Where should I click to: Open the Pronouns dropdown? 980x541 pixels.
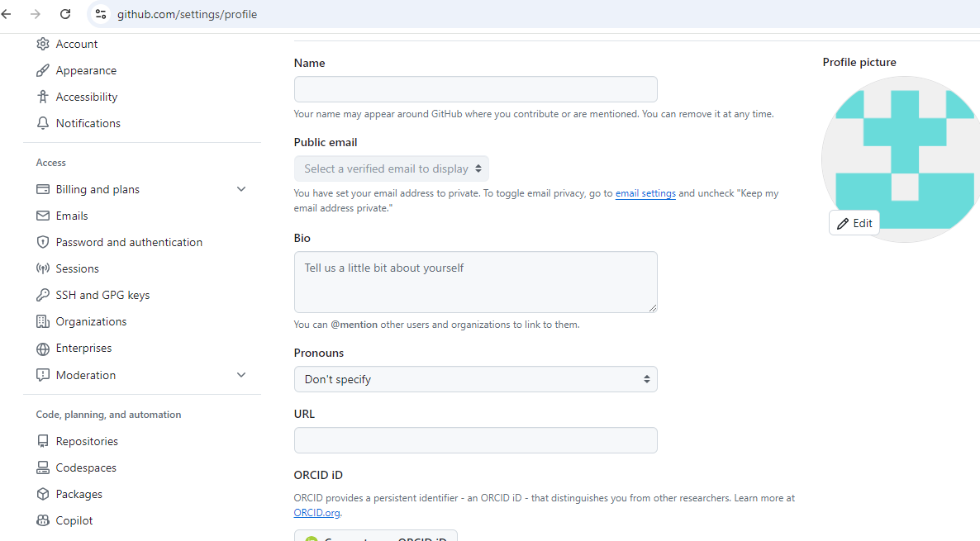pyautogui.click(x=475, y=378)
